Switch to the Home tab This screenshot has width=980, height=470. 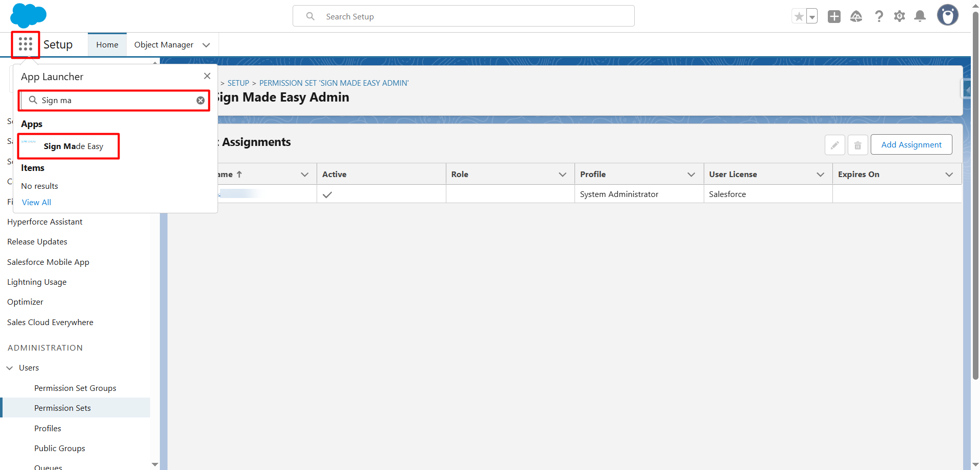107,45
